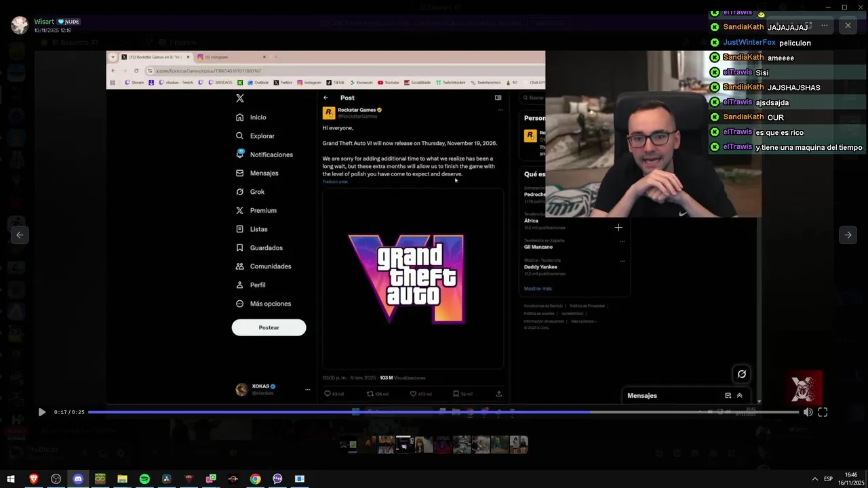Click the GTA VI logo image in the post
868x488 pixels.
[413, 279]
